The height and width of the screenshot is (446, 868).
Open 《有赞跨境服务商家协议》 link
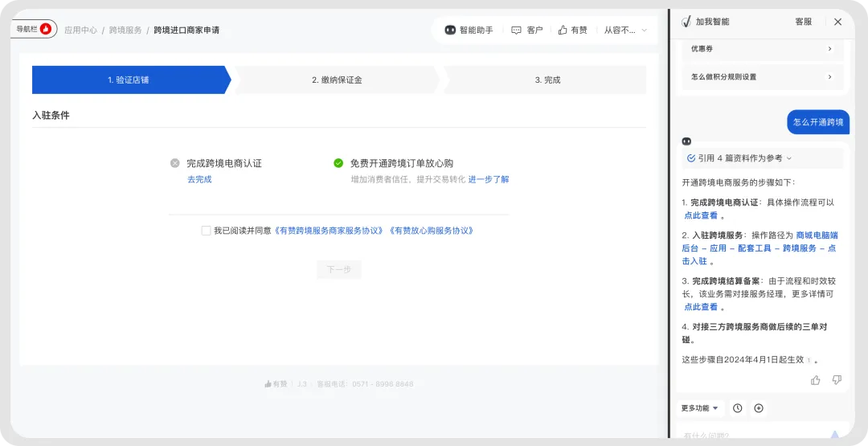[329, 231]
